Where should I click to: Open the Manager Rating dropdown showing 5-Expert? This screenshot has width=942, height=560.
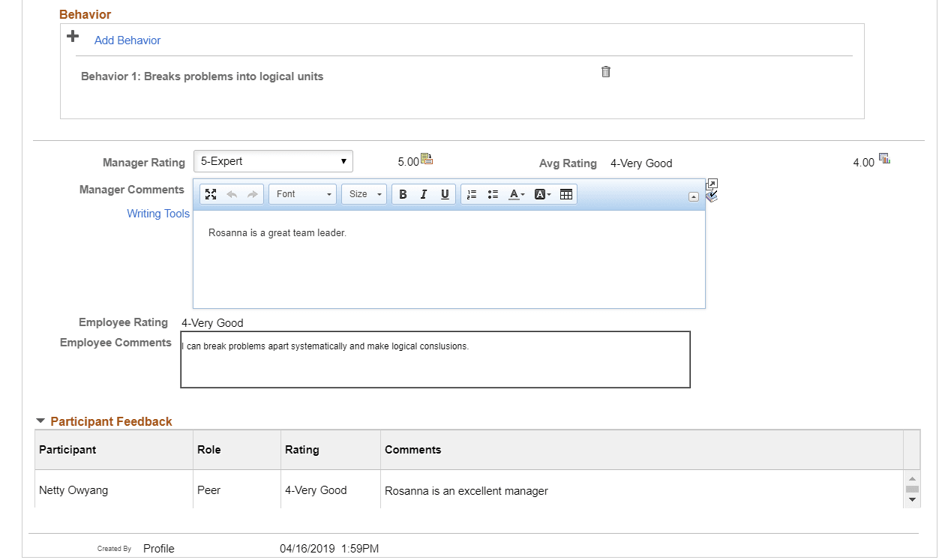pyautogui.click(x=273, y=160)
